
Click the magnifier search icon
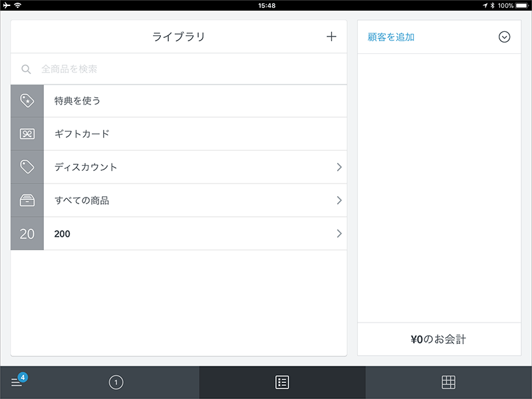click(x=27, y=69)
